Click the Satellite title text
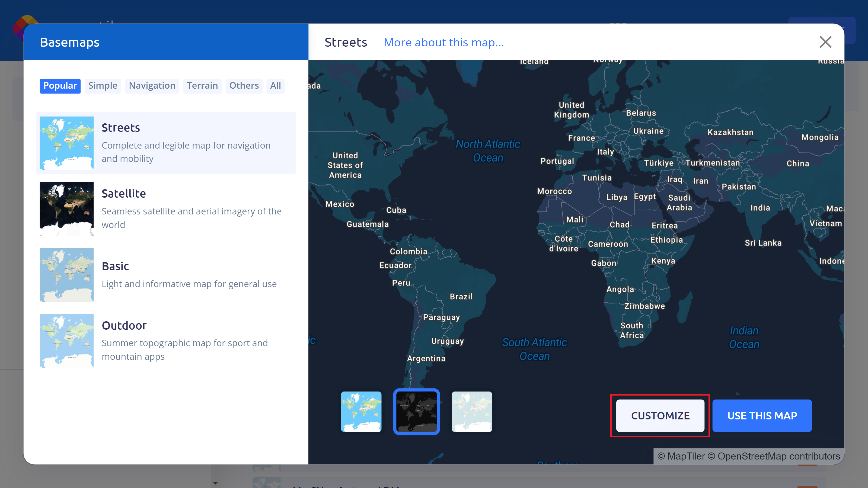Viewport: 868px width, 488px height. [124, 194]
